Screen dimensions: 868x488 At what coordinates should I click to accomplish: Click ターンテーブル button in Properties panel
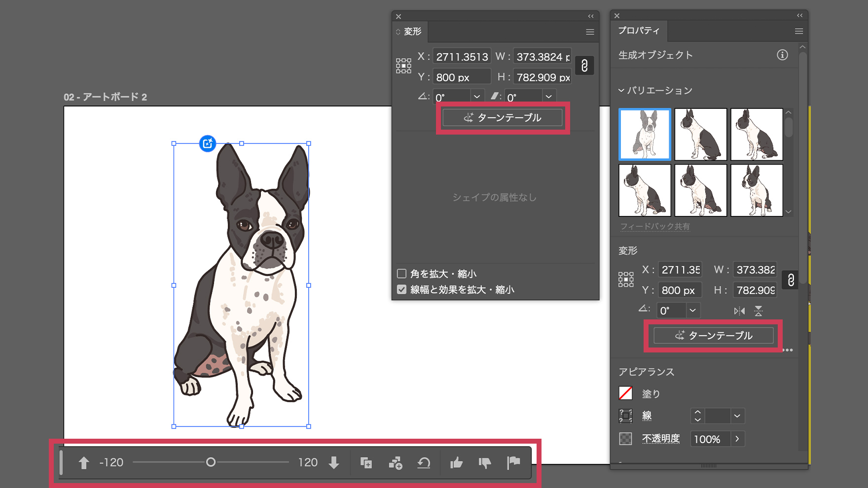click(713, 336)
